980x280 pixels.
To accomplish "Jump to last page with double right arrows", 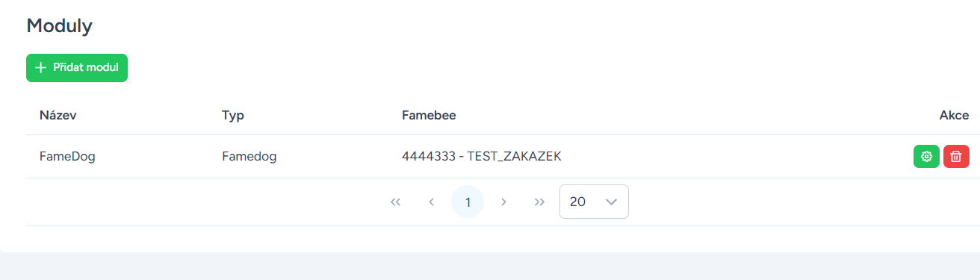I will point(539,202).
